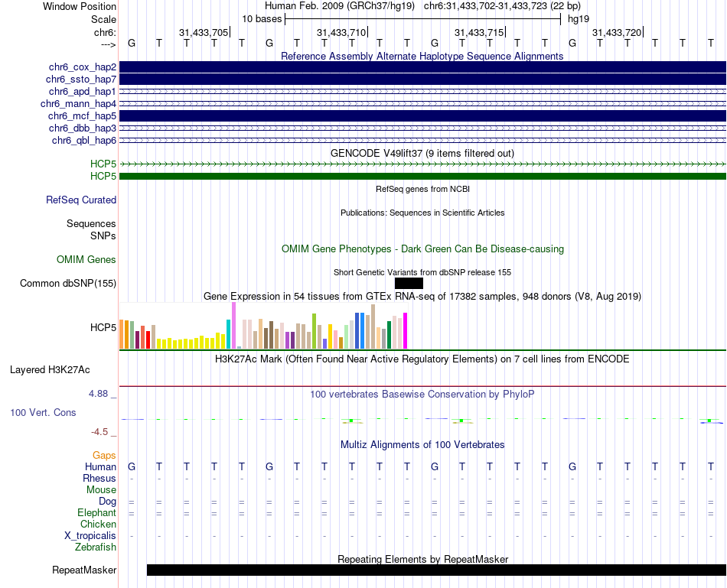Click the Multiz Alignments of 100 Vertebrates title

click(422, 445)
